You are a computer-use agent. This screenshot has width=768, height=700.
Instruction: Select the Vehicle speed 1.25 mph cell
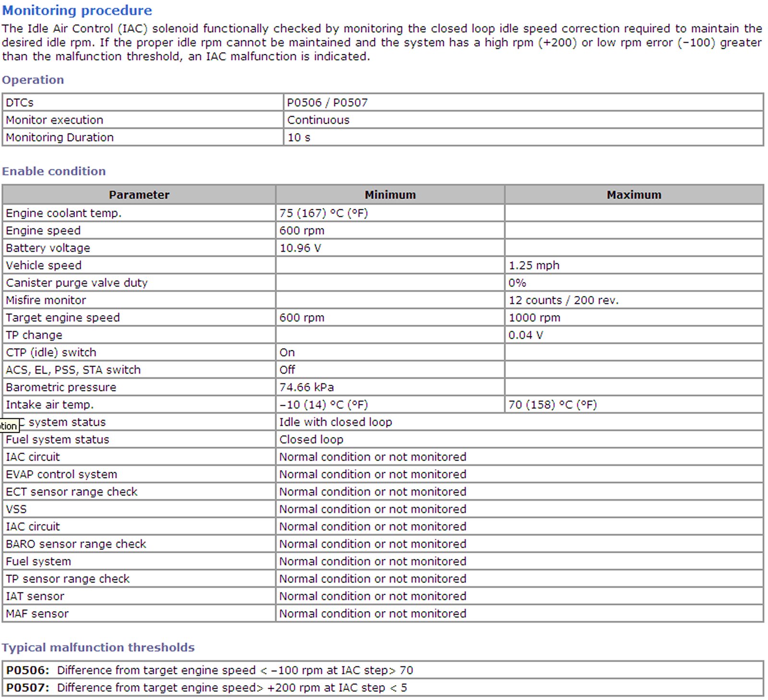534,265
